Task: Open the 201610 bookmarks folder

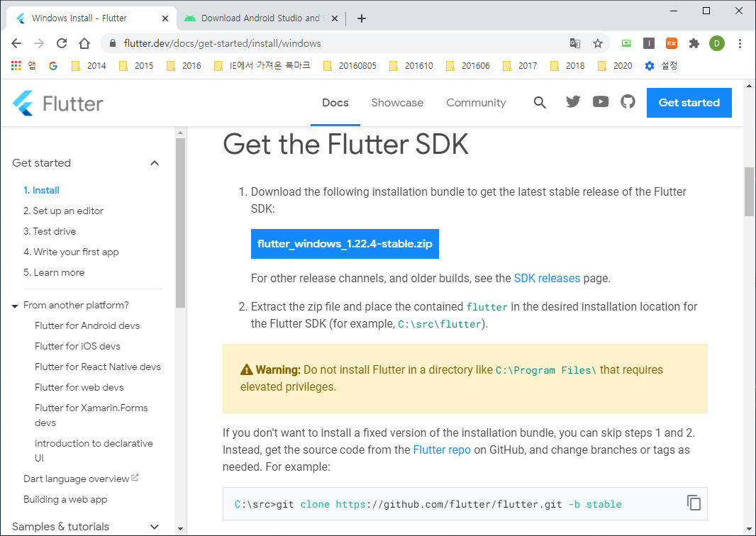Action: 411,65
